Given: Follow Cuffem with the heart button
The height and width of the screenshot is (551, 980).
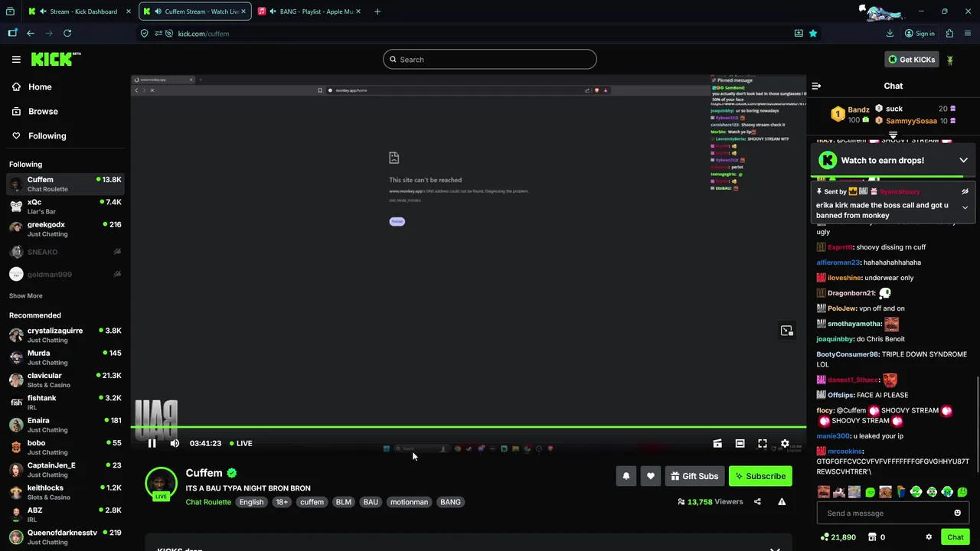Looking at the screenshot, I should coord(651,476).
